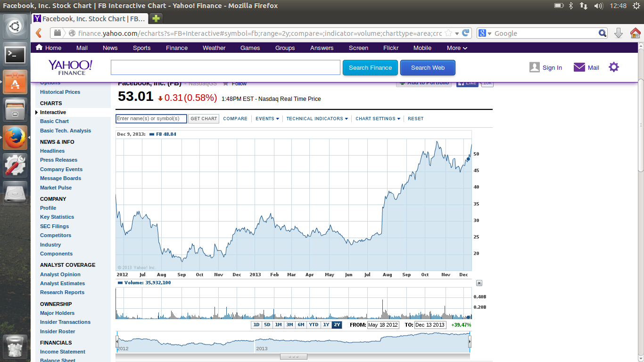
Task: Open the Bluetooth indicator menu
Action: pyautogui.click(x=570, y=6)
